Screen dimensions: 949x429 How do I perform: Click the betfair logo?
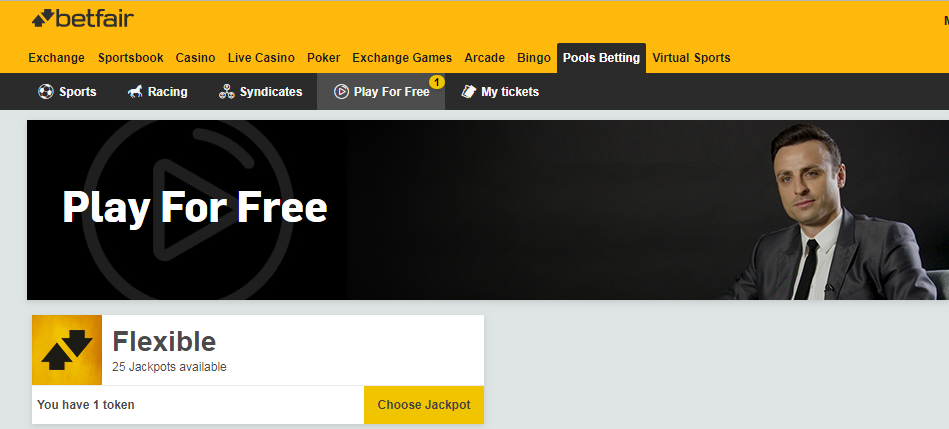82,19
